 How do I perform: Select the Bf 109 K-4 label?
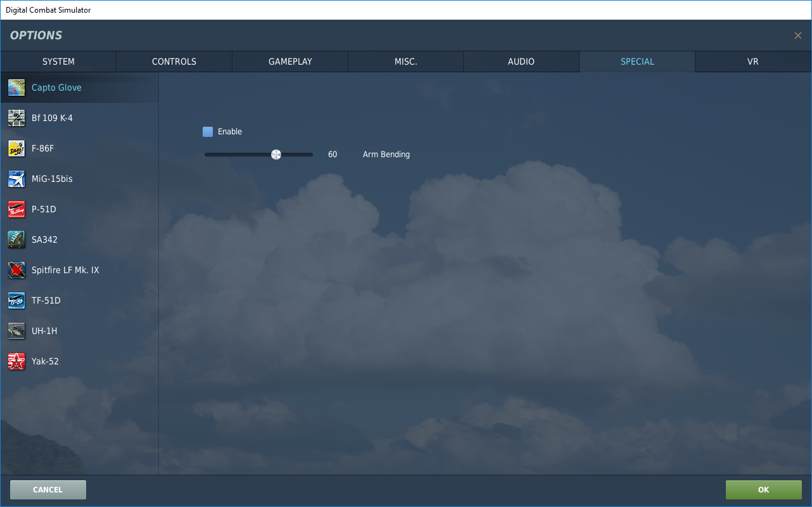[52, 118]
